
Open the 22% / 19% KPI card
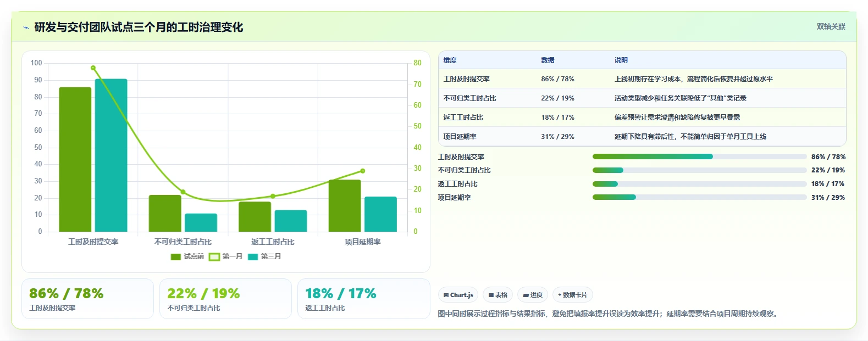coord(225,299)
